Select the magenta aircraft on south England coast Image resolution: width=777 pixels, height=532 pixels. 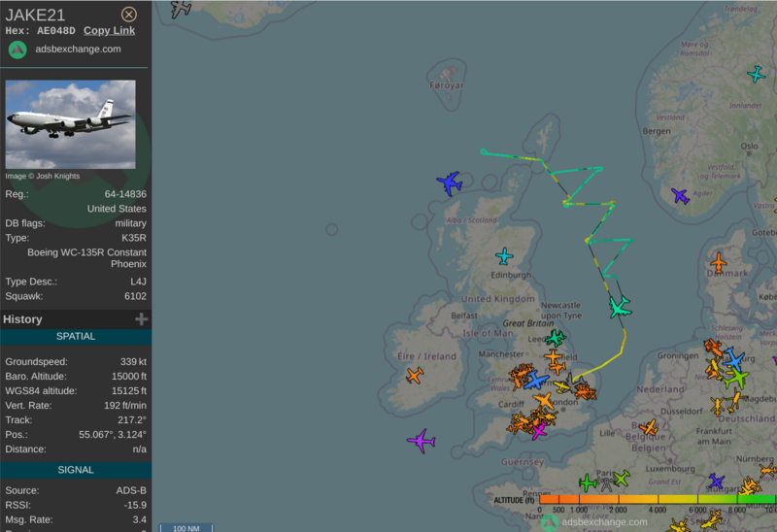(539, 431)
